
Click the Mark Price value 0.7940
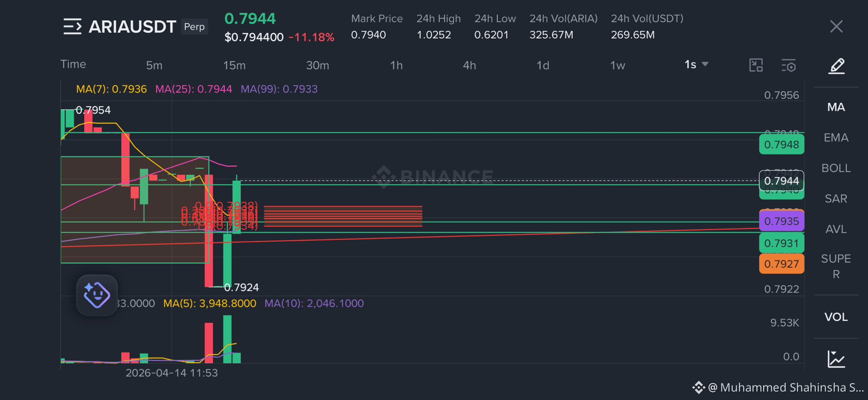pyautogui.click(x=368, y=35)
